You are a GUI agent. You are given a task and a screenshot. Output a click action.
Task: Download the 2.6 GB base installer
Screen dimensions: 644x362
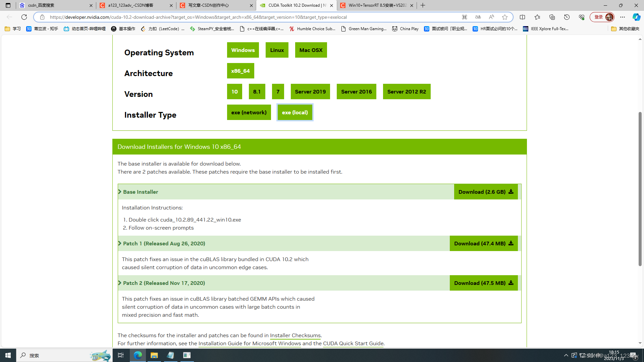point(485,192)
